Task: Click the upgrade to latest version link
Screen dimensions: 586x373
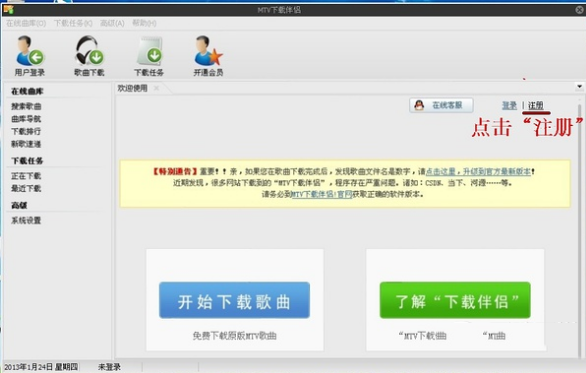Action: pyautogui.click(x=478, y=172)
